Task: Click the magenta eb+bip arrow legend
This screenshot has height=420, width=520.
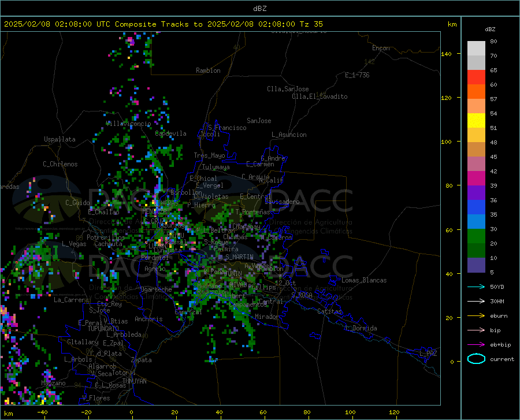Action: click(x=476, y=345)
